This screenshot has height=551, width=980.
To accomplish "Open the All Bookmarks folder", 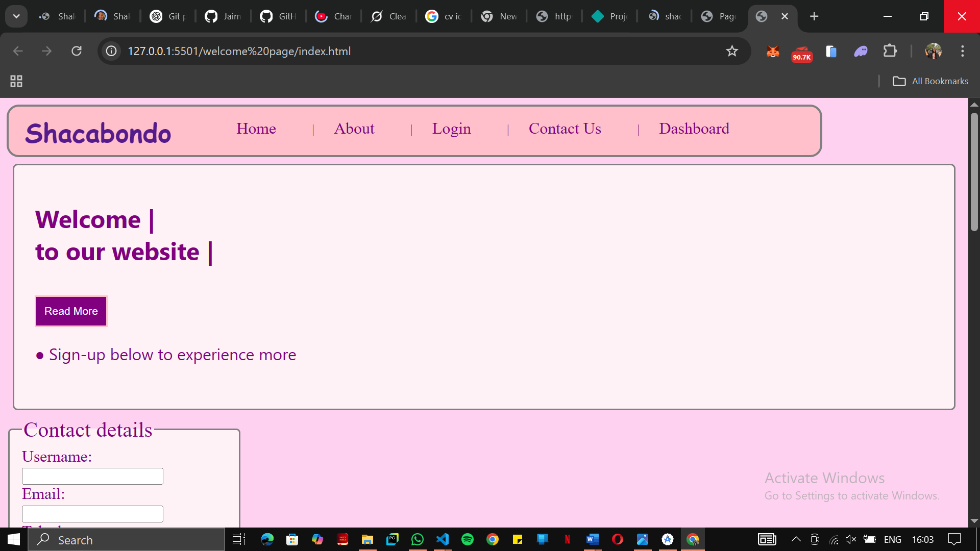I will [930, 81].
